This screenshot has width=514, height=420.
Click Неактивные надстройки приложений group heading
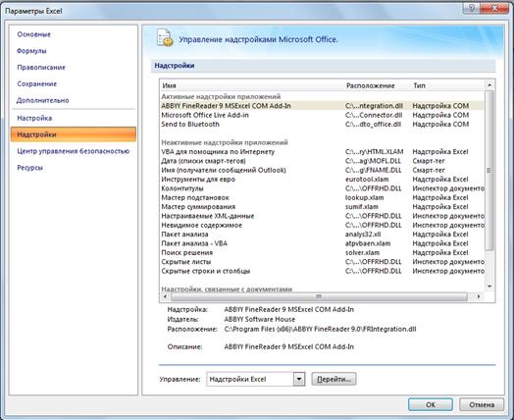click(x=225, y=142)
